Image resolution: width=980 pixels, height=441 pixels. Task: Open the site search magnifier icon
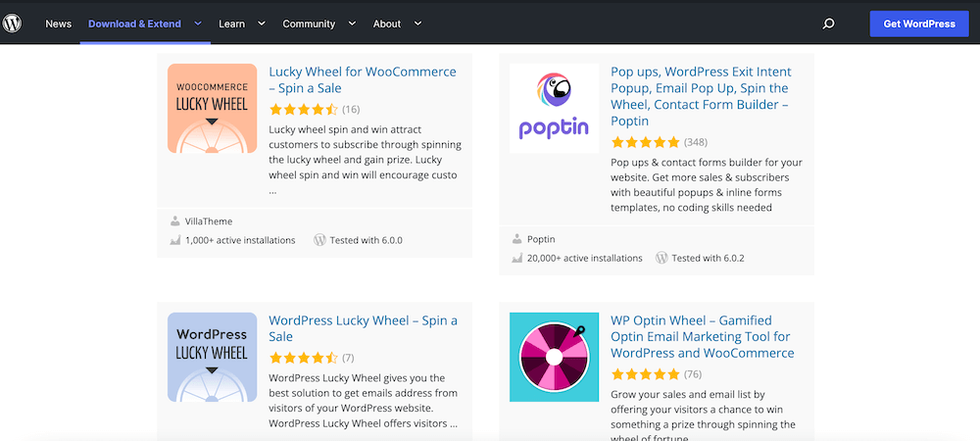pos(828,24)
